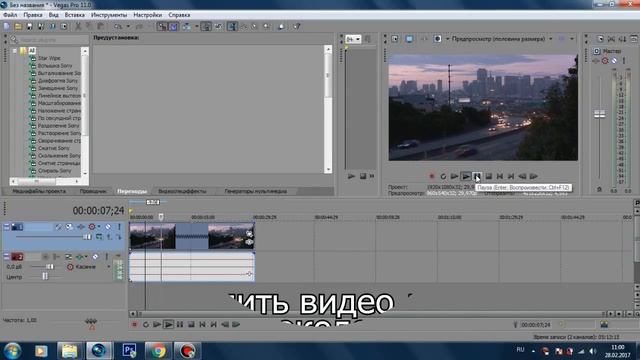Select the Скольжение Sony transition
This screenshot has height=360, width=640.
59,156
